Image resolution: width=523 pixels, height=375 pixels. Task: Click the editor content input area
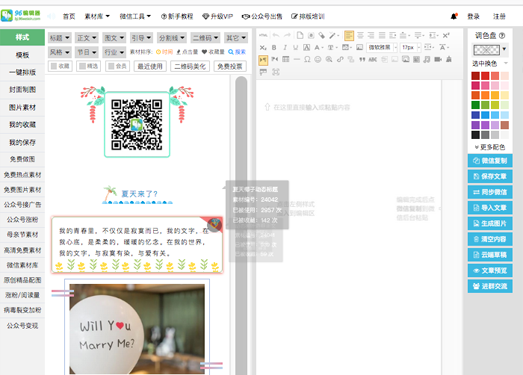(349, 227)
